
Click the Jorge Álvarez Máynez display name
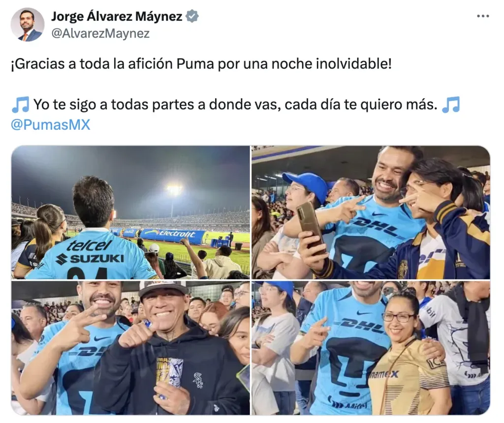[x=117, y=16]
